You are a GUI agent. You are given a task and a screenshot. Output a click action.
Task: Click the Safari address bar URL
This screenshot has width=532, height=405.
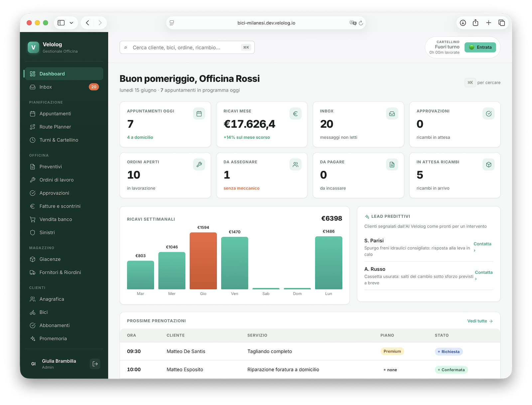point(266,23)
